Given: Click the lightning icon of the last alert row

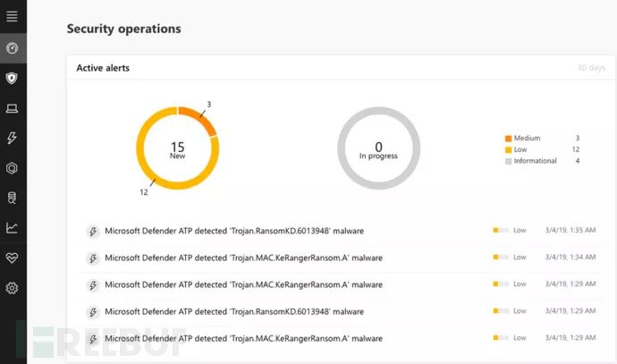Looking at the screenshot, I should coord(92,339).
